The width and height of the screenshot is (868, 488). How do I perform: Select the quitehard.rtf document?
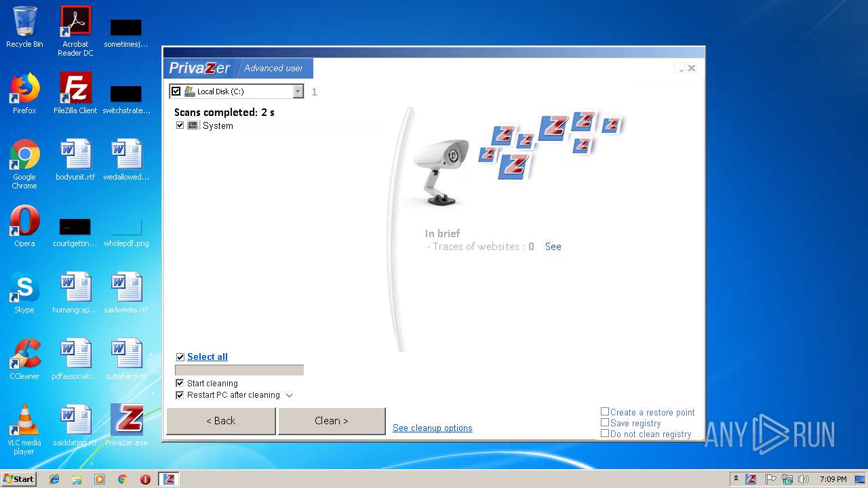point(126,359)
